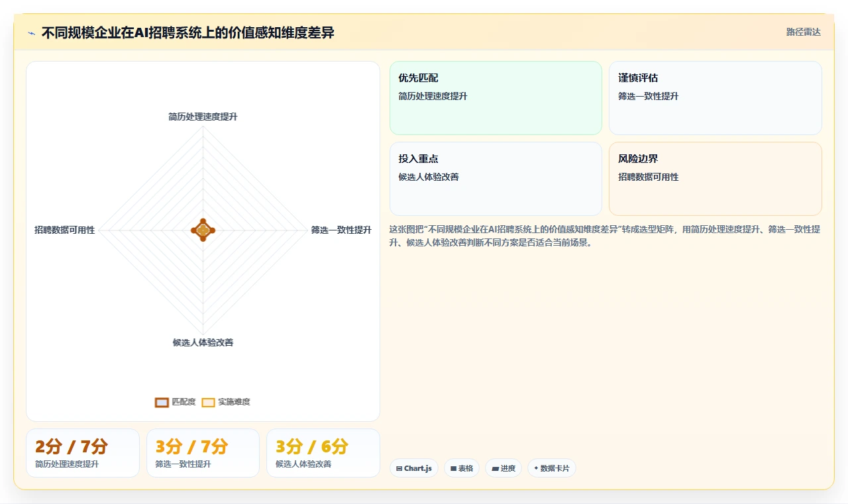Click the 路径雷达 label in header
Viewport: 848px width, 504px height.
pos(803,32)
